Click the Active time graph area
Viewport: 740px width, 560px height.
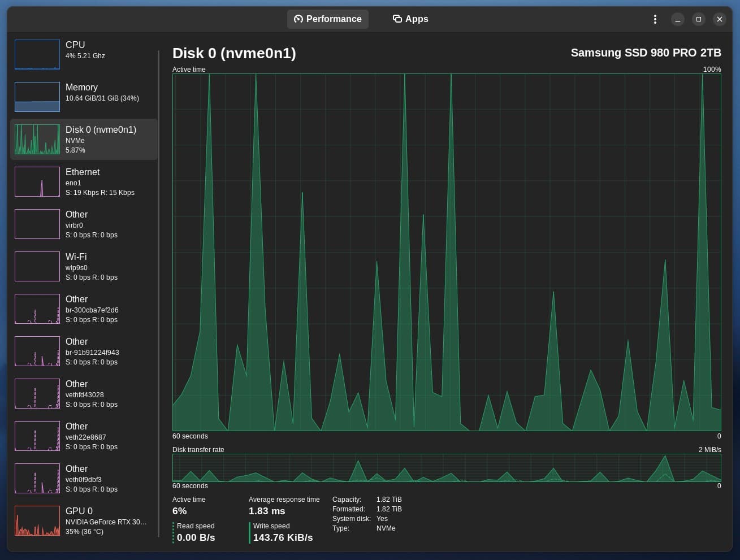(447, 251)
